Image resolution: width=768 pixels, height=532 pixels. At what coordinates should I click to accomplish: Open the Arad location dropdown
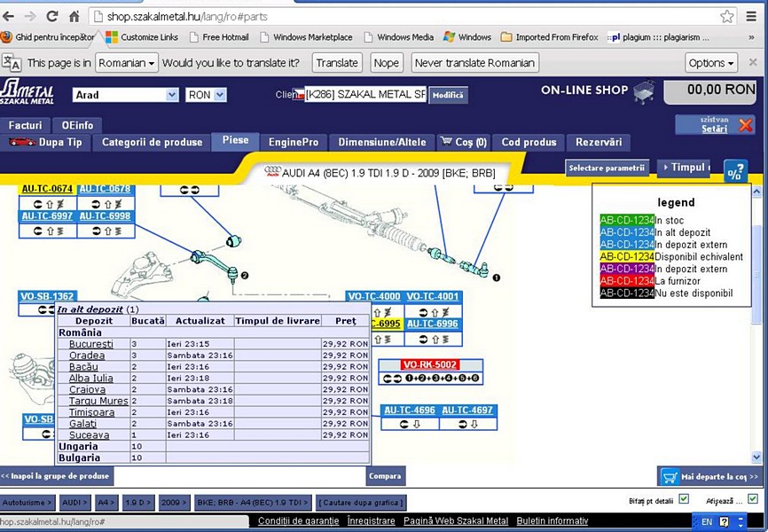pos(125,95)
